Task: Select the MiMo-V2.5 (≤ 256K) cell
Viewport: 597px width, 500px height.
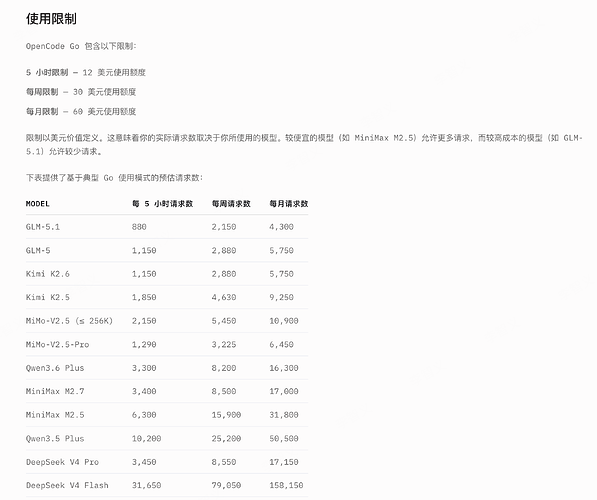Action: 69,321
